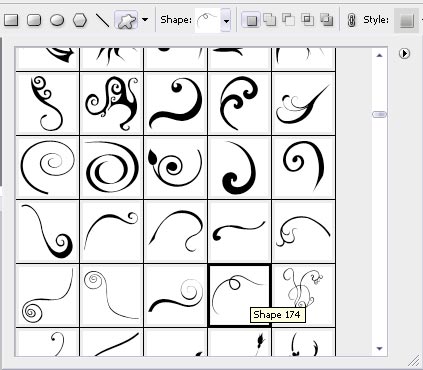Pick the short wave shape with a blob end
The height and width of the screenshot is (370, 423).
point(239,231)
